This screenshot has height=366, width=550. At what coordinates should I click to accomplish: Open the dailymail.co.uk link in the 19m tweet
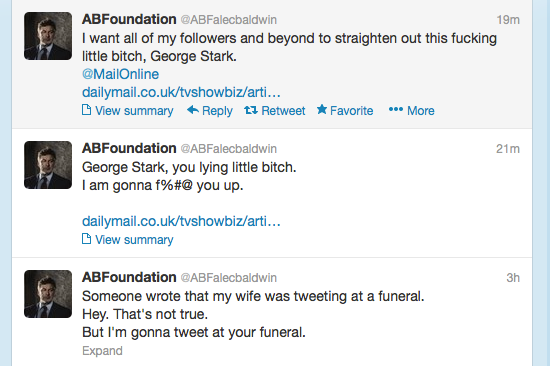(x=181, y=92)
